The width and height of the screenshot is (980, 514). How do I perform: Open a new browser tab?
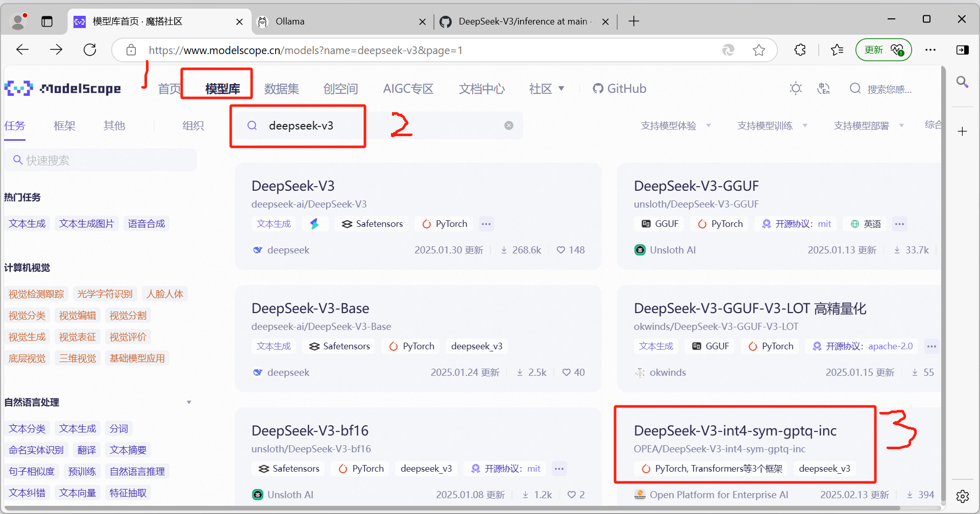pyautogui.click(x=633, y=21)
